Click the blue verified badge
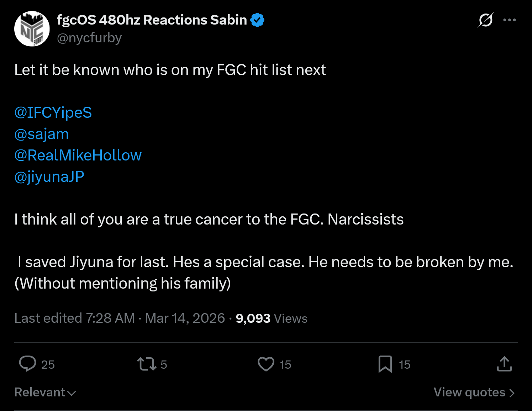Image resolution: width=532 pixels, height=411 pixels. [x=257, y=20]
